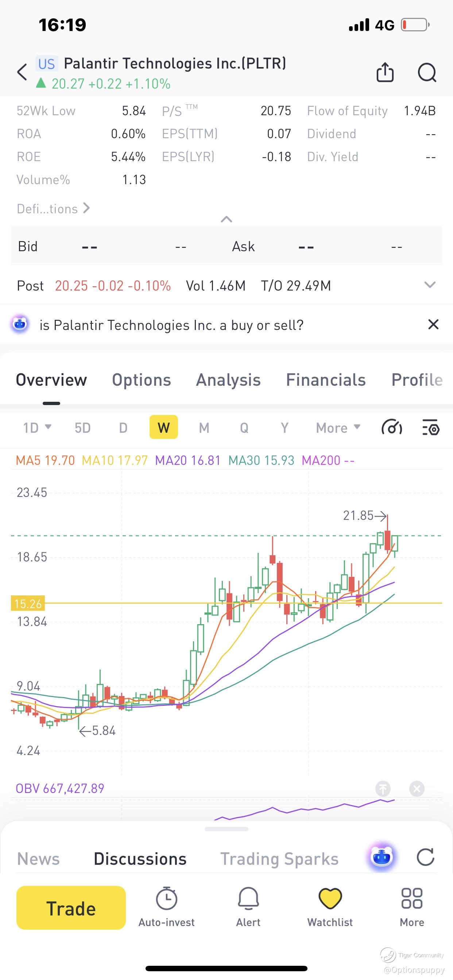Tap the Alert bell icon
Image resolution: width=453 pixels, height=980 pixels.
coord(248,898)
